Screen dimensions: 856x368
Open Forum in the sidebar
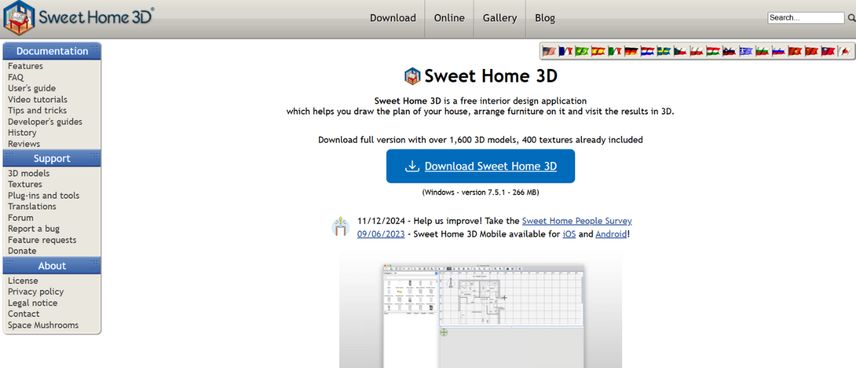point(21,218)
